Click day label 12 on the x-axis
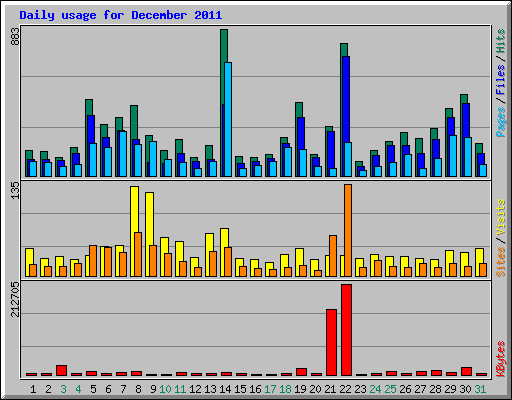The height and width of the screenshot is (400, 512). click(195, 389)
